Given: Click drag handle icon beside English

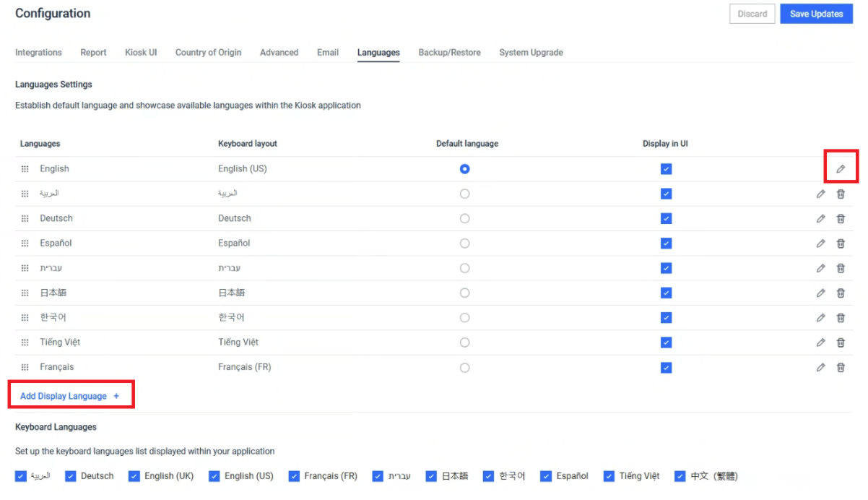Looking at the screenshot, I should 25,169.
